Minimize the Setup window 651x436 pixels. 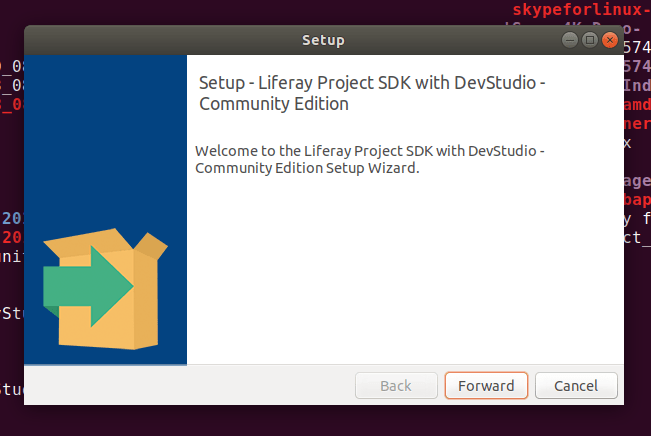coord(570,40)
